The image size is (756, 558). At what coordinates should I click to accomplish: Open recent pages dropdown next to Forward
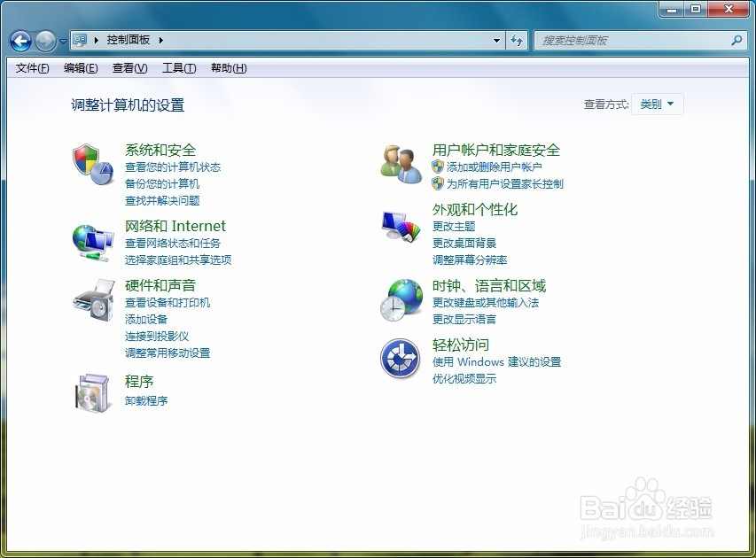point(63,42)
